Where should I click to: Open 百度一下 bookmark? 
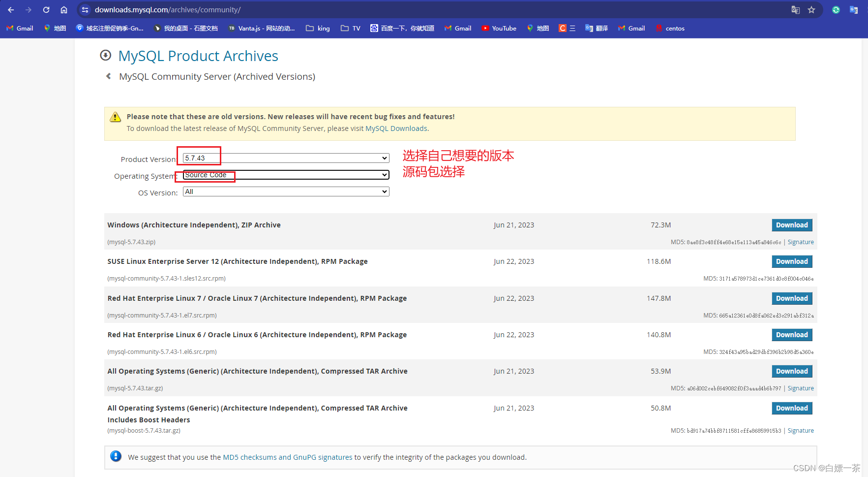click(402, 28)
